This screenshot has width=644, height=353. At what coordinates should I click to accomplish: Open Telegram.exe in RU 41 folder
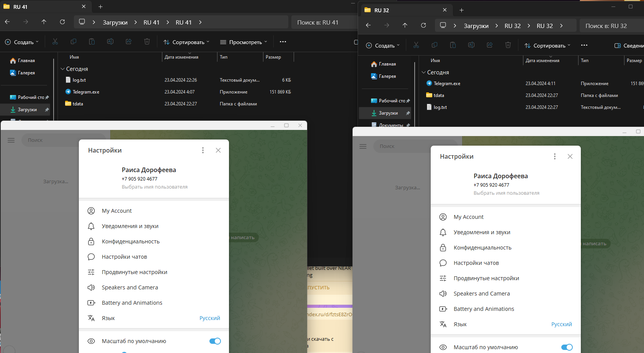pyautogui.click(x=86, y=92)
